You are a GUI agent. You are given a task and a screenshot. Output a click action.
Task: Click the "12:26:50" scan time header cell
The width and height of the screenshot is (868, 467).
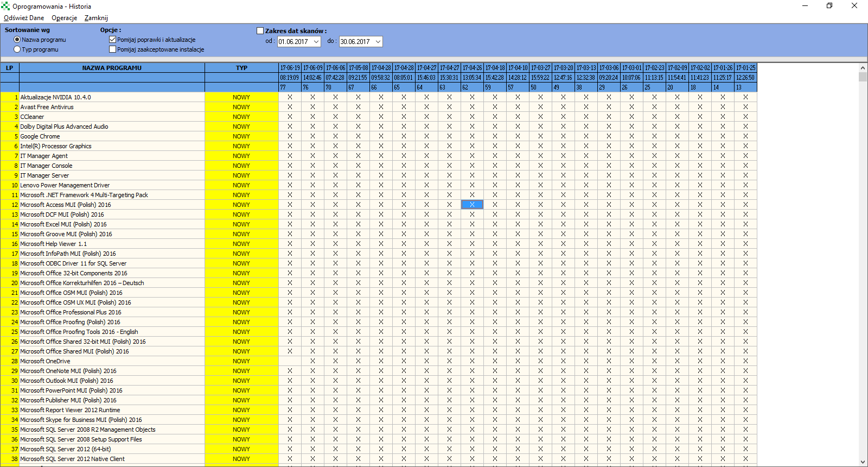point(745,78)
